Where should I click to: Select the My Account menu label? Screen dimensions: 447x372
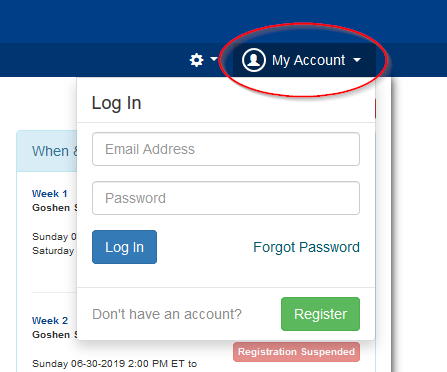(308, 60)
